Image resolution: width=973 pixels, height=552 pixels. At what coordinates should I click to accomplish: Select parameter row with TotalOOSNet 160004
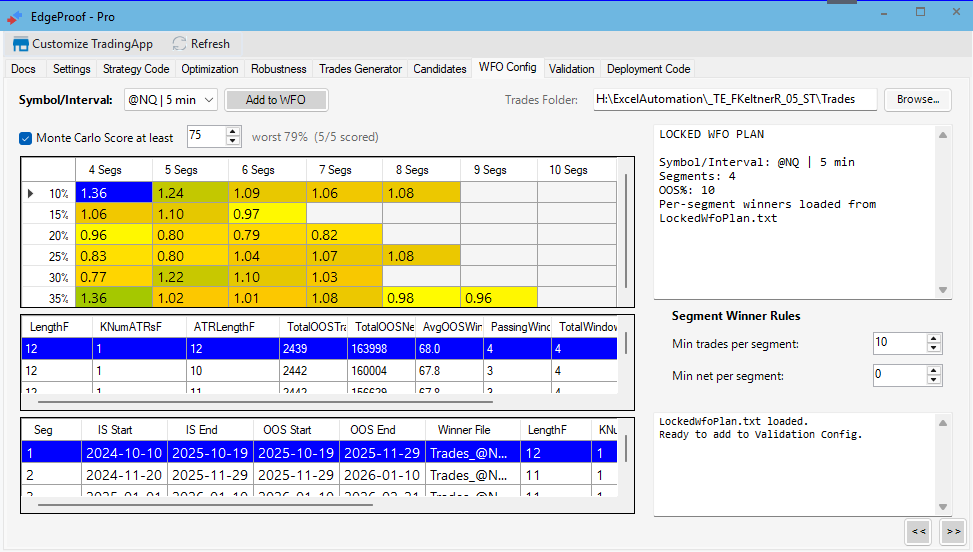[320, 371]
